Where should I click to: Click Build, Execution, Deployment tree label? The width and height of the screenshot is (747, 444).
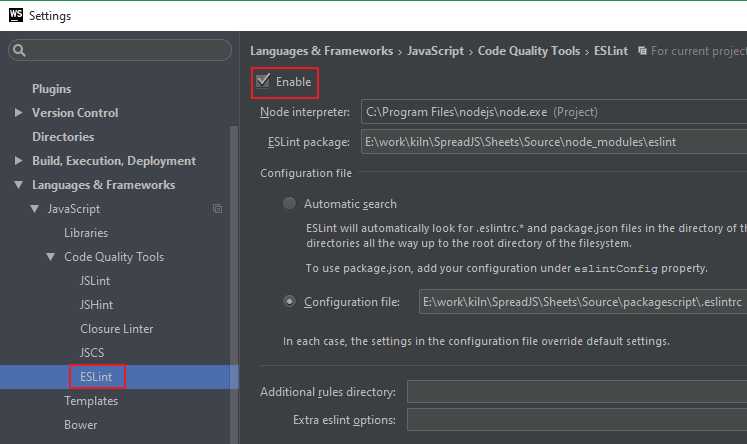(114, 161)
